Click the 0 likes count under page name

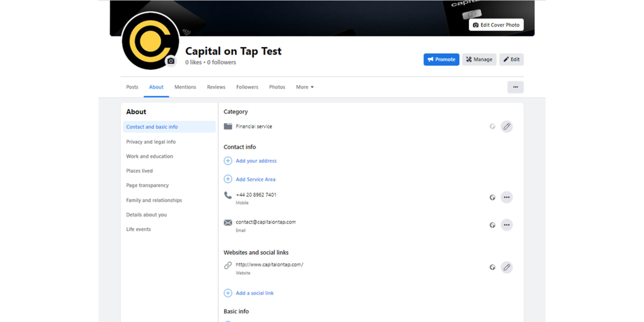click(193, 62)
